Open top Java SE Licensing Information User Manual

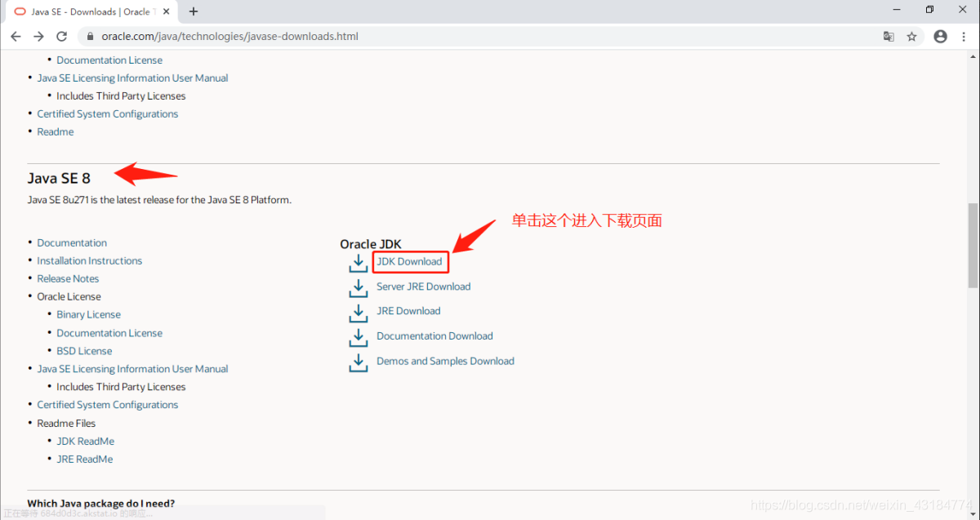pos(132,78)
